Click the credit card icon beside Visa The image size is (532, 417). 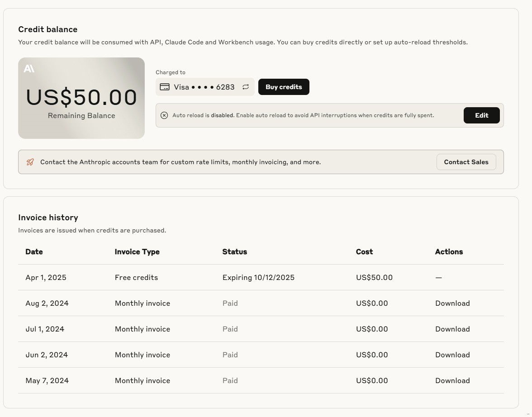pos(165,87)
